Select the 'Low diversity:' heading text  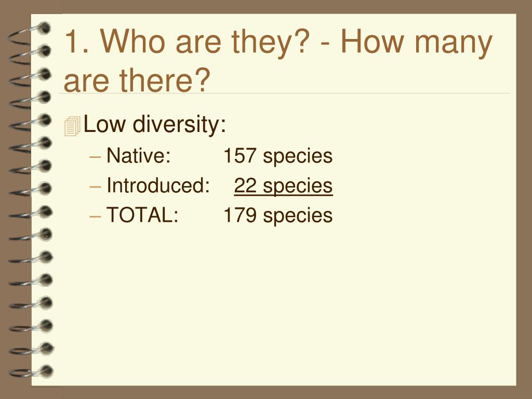click(x=155, y=124)
